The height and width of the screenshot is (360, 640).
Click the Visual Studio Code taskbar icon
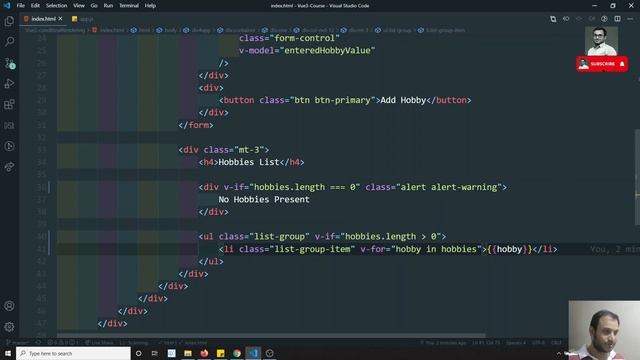[x=253, y=353]
